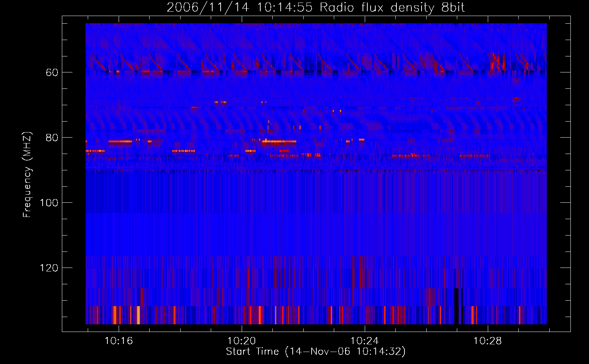589x364 pixels.
Task: Click the plot title '2006/11/14 10:14:55 Radio flux density 8bit'
Action: click(x=316, y=8)
